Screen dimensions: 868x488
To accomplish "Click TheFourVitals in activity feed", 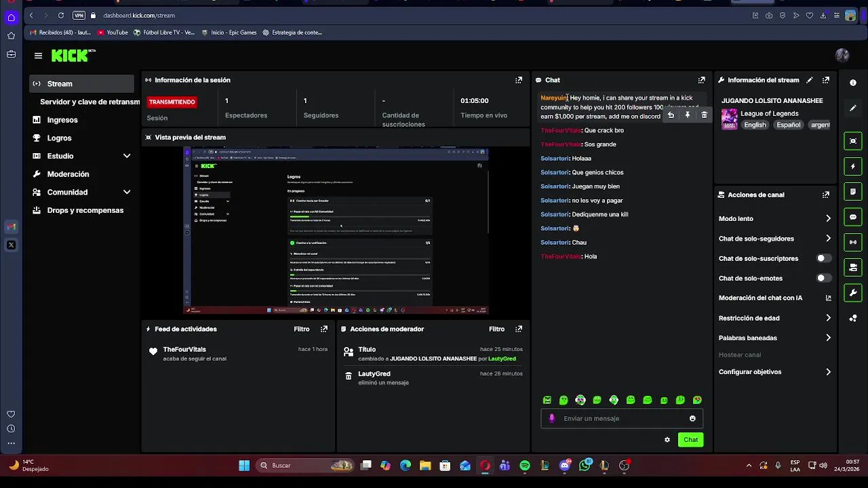I will click(184, 349).
